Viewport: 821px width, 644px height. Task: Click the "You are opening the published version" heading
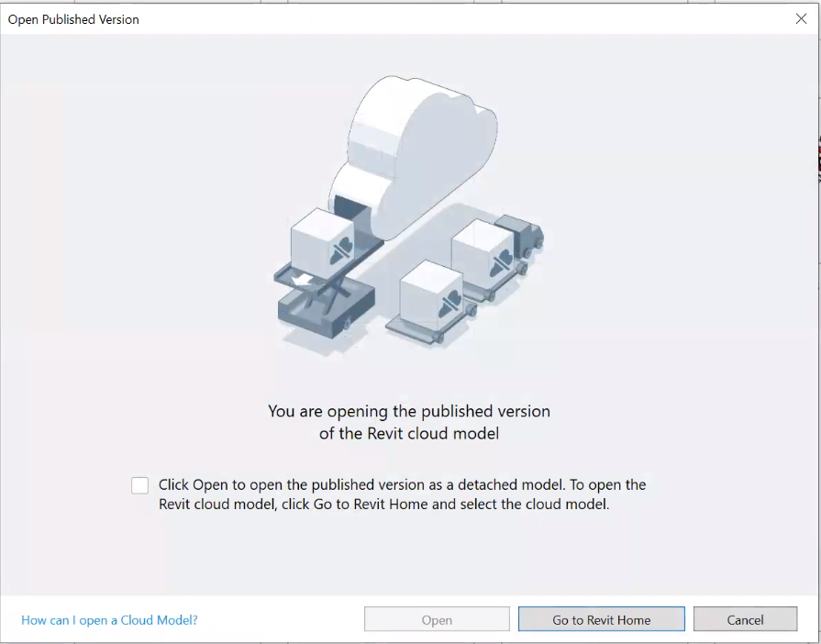coord(409,411)
